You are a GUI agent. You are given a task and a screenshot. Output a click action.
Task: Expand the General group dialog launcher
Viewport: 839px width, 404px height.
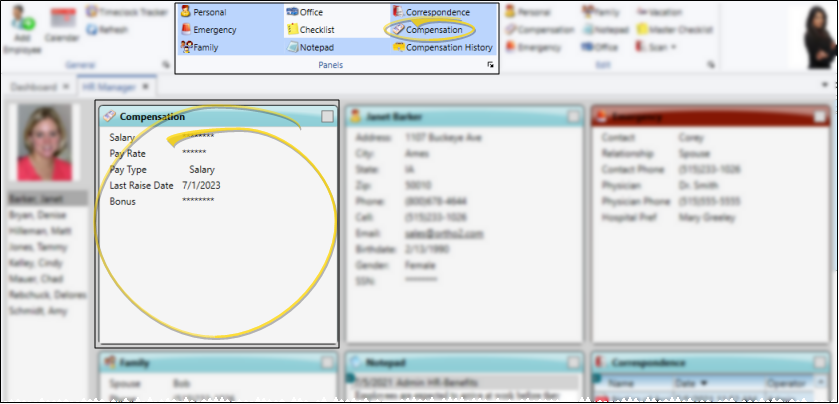[166, 65]
